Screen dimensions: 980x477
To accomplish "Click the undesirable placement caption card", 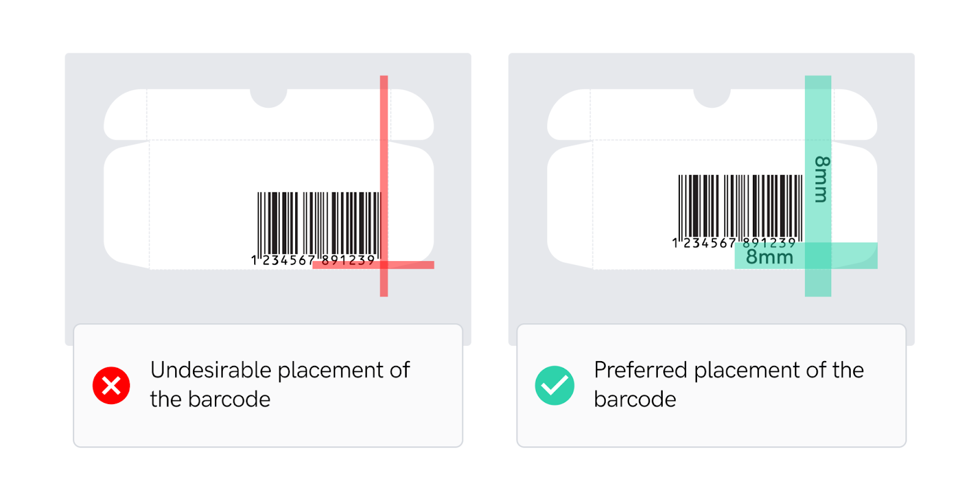I will 268,386.
